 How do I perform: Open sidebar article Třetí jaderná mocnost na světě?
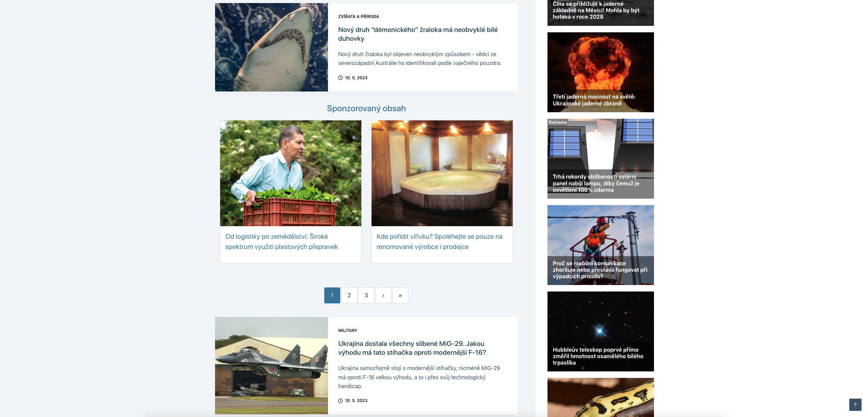[x=601, y=72]
